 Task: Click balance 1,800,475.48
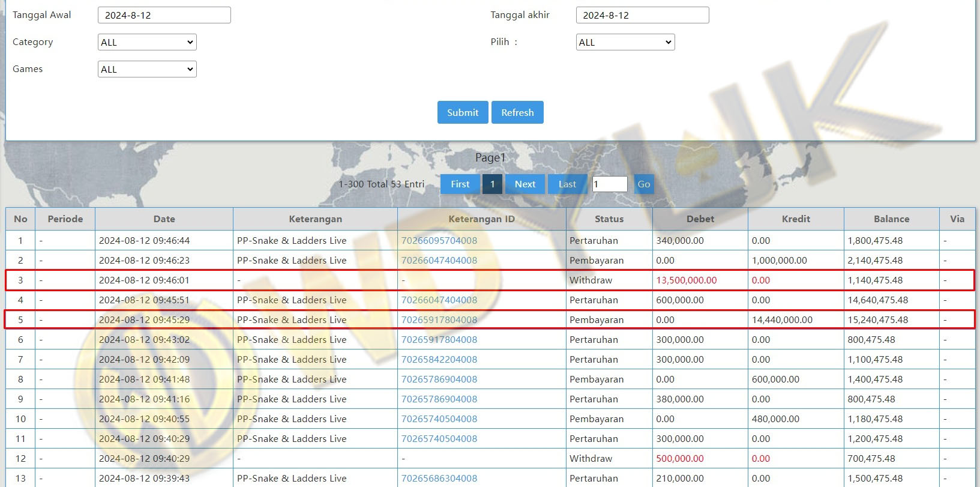[875, 240]
